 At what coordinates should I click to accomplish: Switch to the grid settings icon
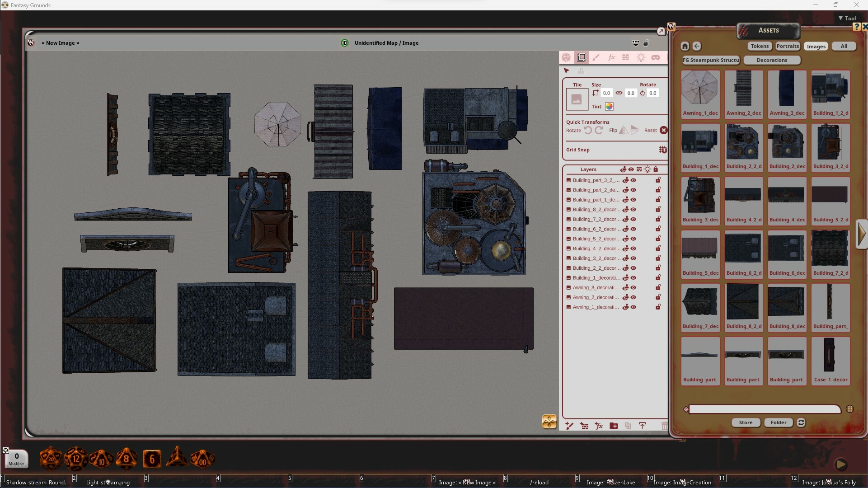(626, 57)
